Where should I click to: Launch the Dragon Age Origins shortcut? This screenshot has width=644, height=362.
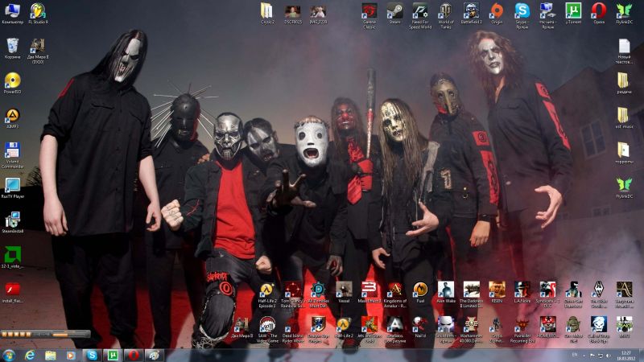click(x=318, y=330)
